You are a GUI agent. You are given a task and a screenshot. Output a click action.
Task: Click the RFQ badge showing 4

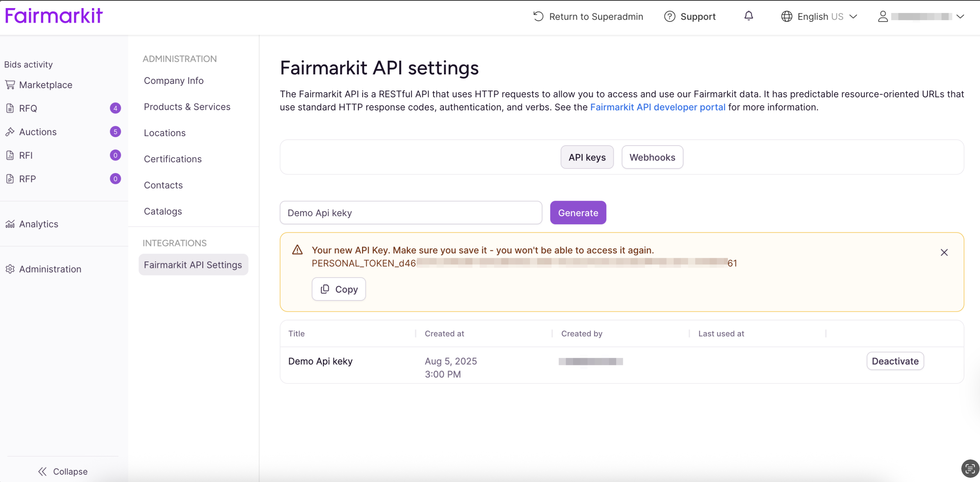(115, 108)
